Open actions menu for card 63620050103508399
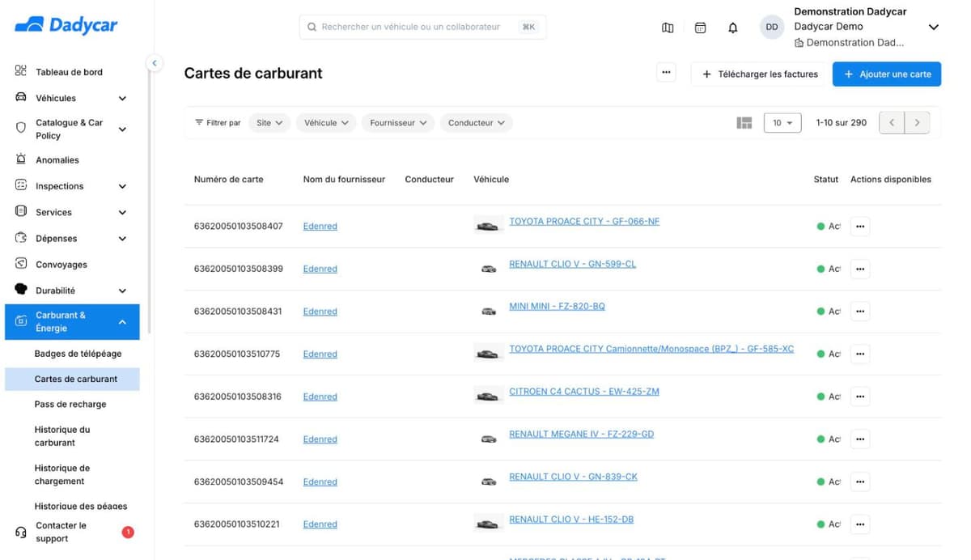Screen dimensions: 971x560 [x=860, y=269]
